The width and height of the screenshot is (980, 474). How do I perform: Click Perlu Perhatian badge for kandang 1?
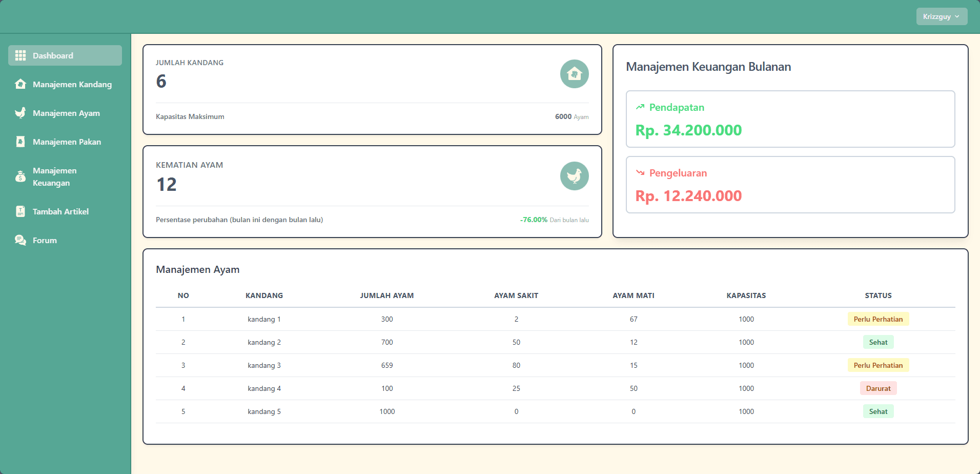pyautogui.click(x=878, y=319)
